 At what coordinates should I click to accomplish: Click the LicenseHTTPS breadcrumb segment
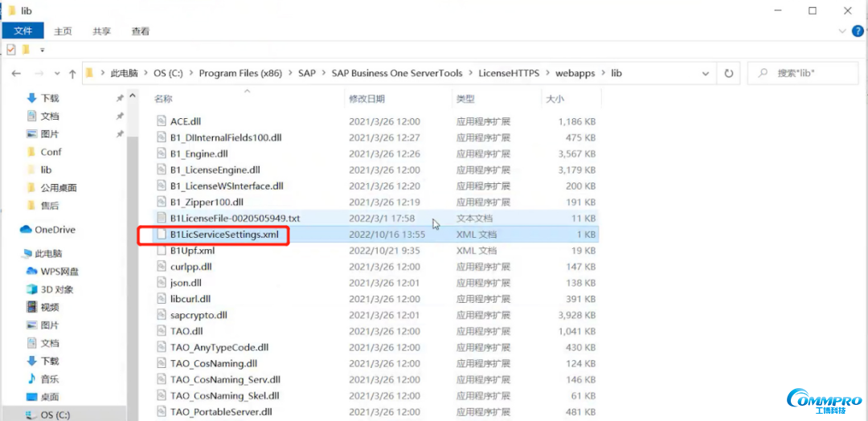[x=508, y=73]
